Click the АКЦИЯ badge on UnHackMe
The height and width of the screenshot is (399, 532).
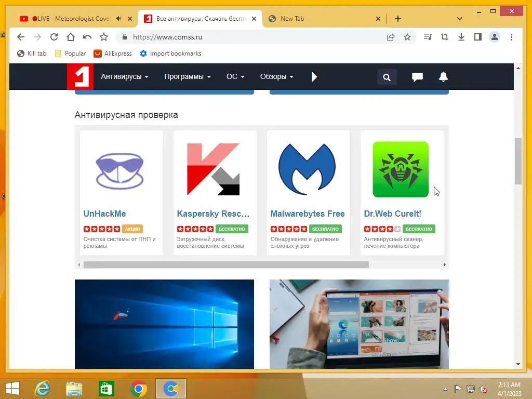coord(132,229)
